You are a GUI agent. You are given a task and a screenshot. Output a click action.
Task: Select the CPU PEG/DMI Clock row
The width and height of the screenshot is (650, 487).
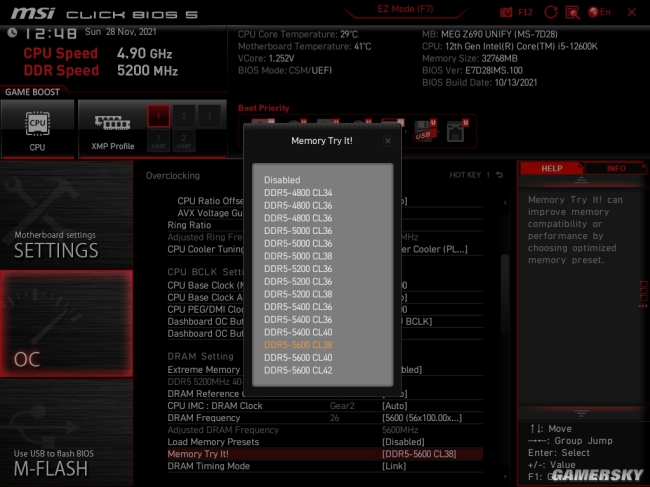pyautogui.click(x=205, y=310)
